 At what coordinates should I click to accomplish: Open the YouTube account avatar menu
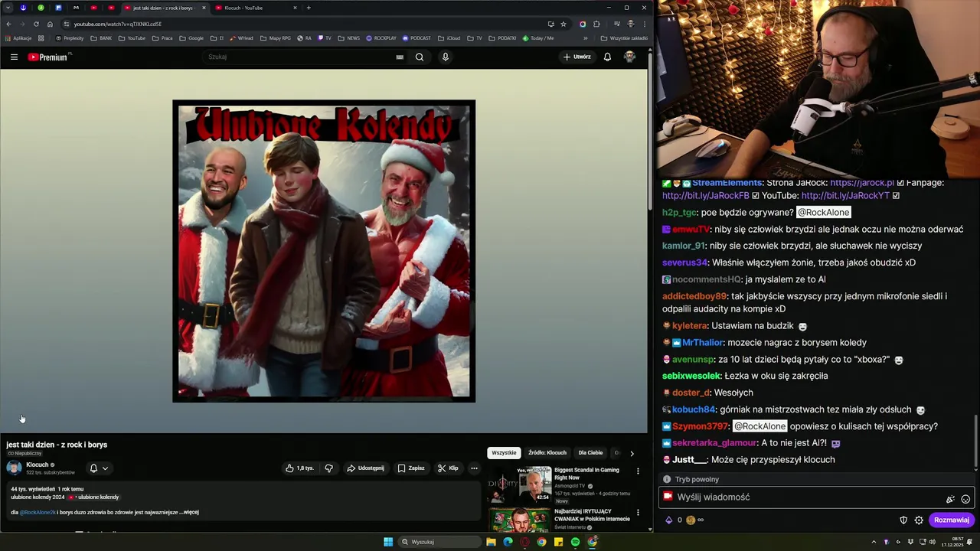629,57
